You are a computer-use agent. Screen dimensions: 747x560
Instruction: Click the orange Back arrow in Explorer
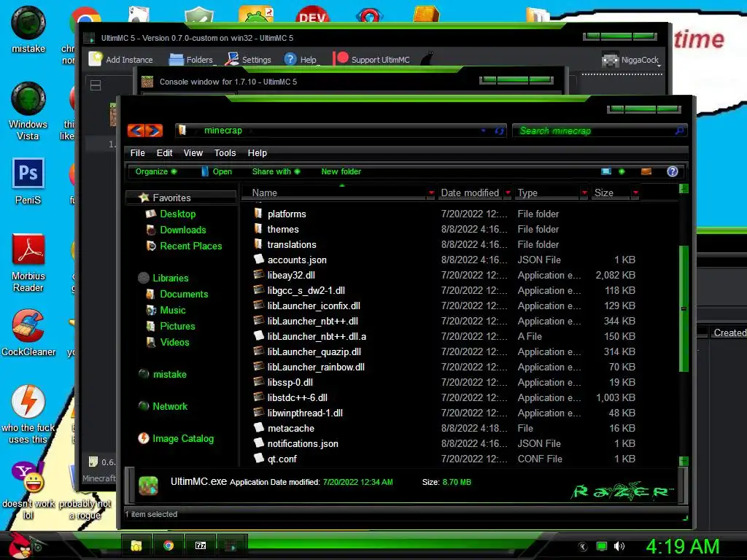coord(136,131)
